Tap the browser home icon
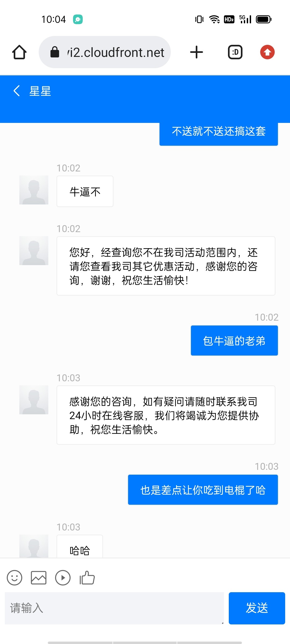 click(19, 52)
